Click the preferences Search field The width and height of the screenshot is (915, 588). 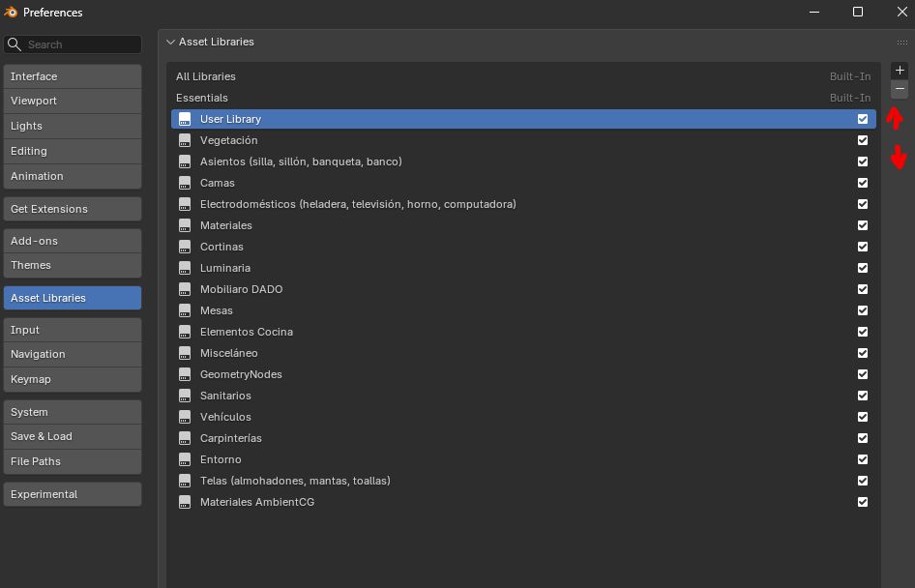coord(73,44)
